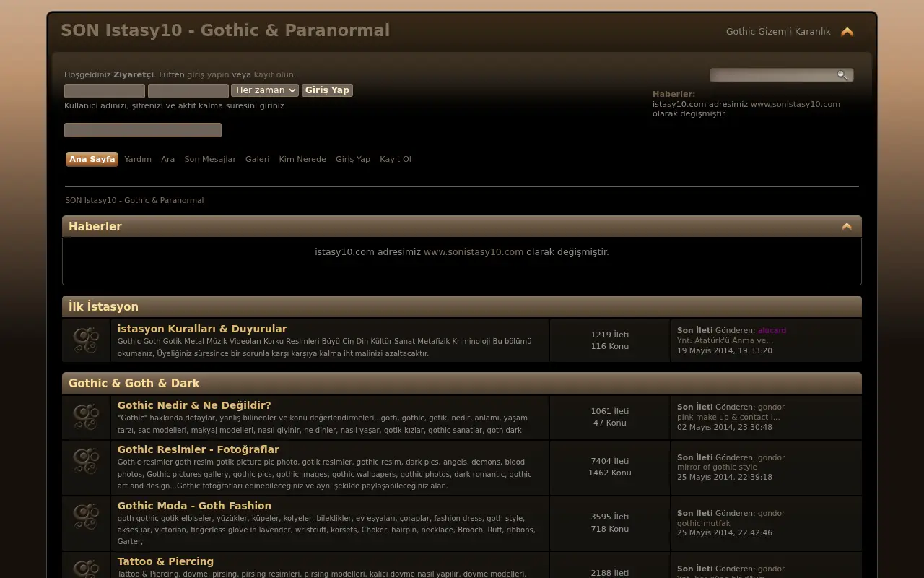Viewport: 924px width, 578px height.
Task: Open www.sonistasy10.com link in Haberler panel
Action: [x=474, y=252]
